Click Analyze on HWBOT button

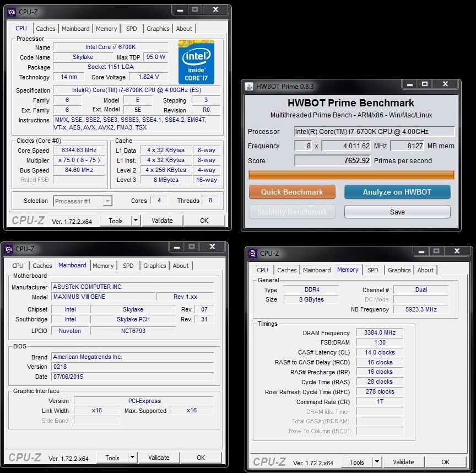pos(397,192)
